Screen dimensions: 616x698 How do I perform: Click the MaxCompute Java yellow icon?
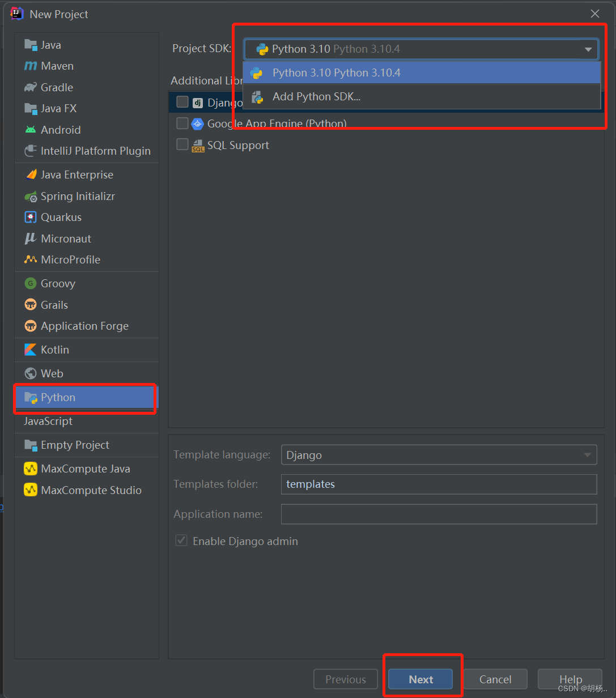(x=31, y=469)
